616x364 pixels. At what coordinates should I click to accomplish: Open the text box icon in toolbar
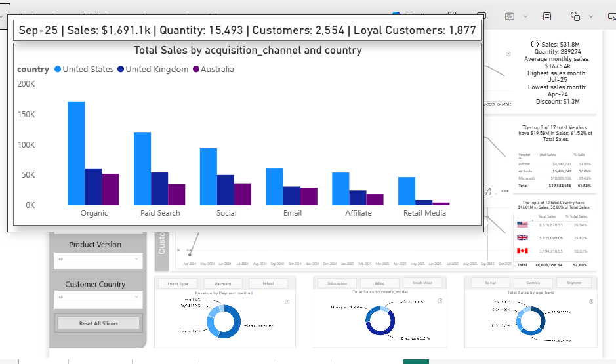click(x=547, y=16)
